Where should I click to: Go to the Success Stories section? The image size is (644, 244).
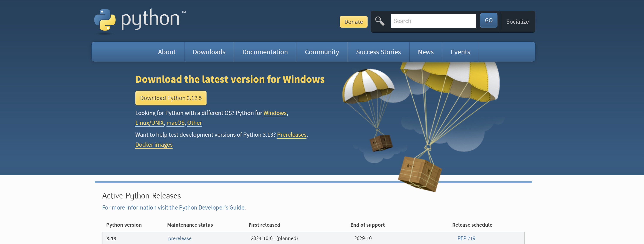tap(378, 52)
